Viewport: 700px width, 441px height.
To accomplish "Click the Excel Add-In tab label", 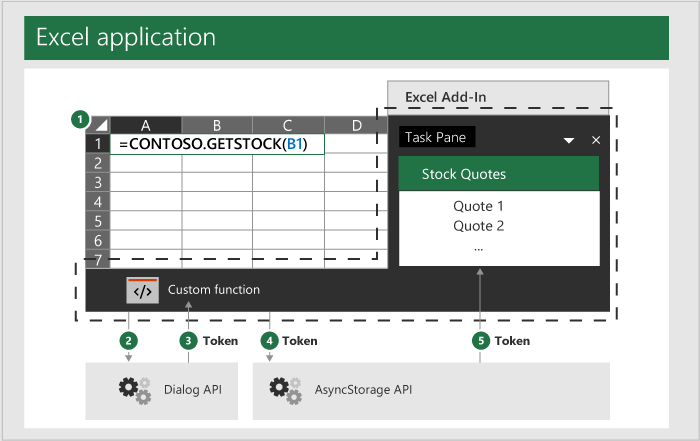I will tap(446, 97).
